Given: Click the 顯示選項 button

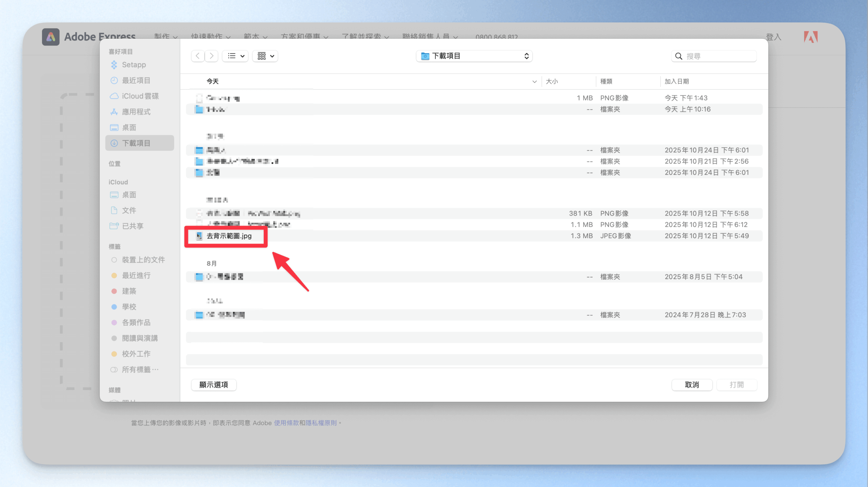Looking at the screenshot, I should 214,385.
